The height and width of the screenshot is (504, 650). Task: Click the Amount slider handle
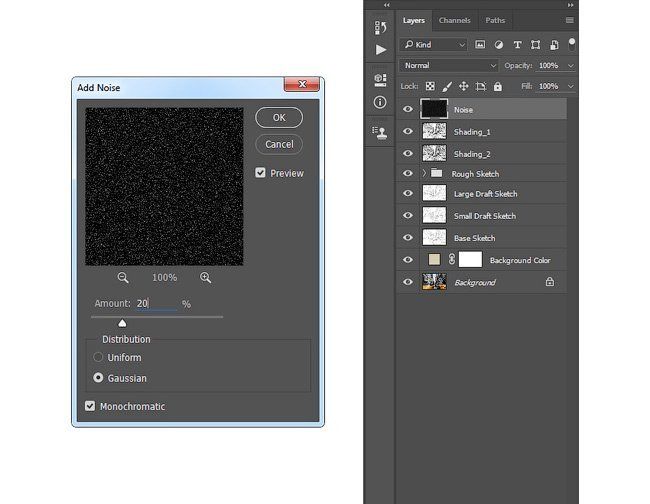122,323
